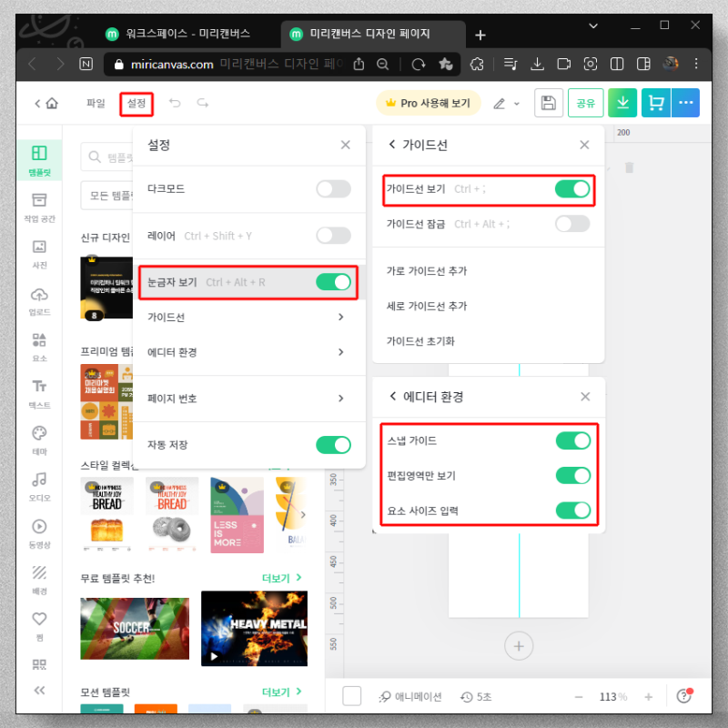Go back from 가이드선 panel chevron
728x728 pixels.
point(392,145)
